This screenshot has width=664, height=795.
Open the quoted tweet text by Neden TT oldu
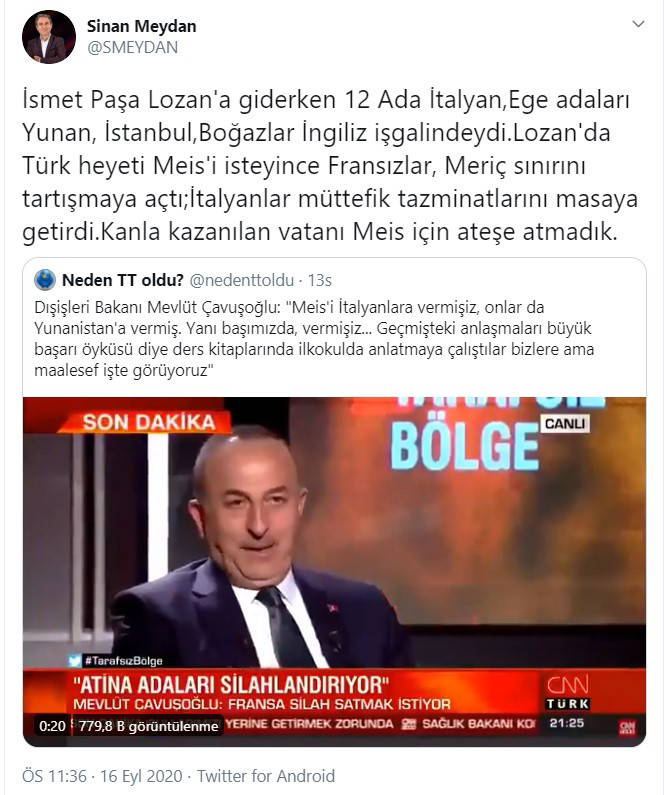(314, 339)
